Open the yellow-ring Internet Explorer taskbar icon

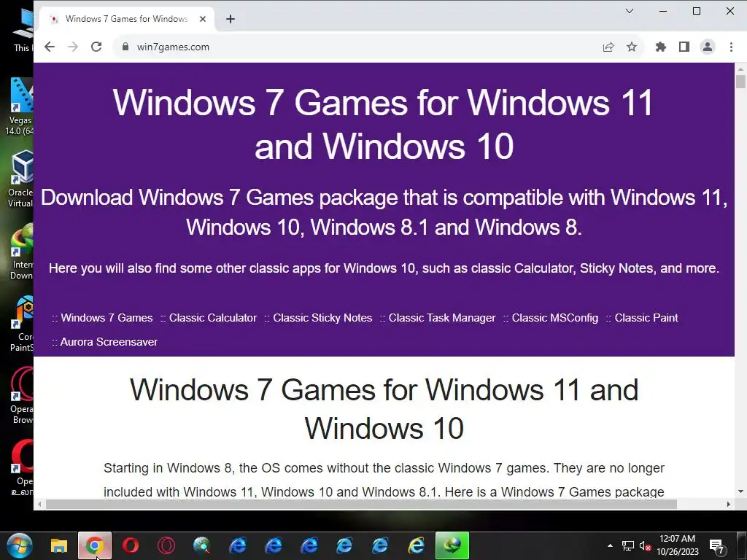416,545
